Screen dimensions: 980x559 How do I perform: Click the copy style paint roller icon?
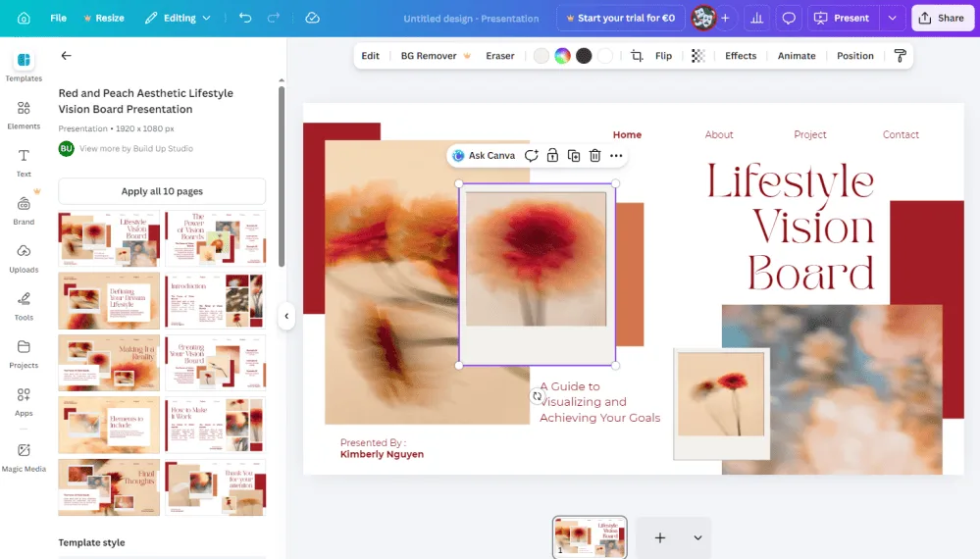tap(900, 56)
